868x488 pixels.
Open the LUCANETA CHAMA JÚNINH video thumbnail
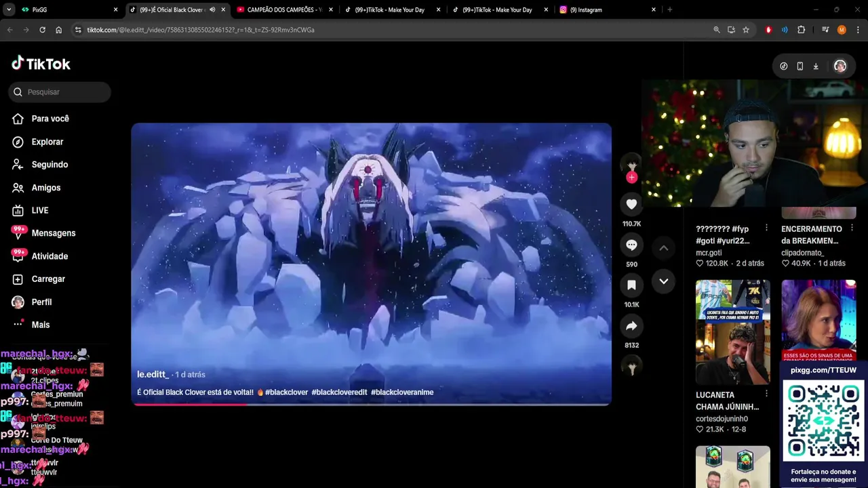(x=733, y=332)
